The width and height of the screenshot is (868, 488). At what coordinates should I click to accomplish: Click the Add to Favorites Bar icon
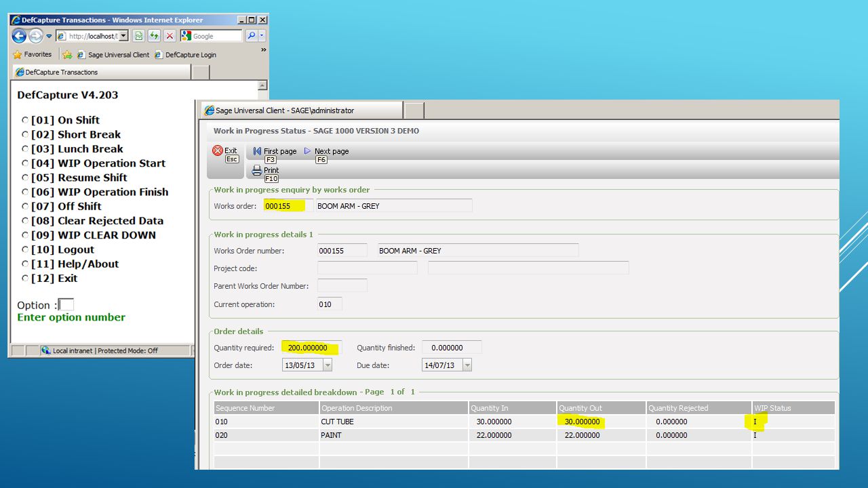click(67, 55)
